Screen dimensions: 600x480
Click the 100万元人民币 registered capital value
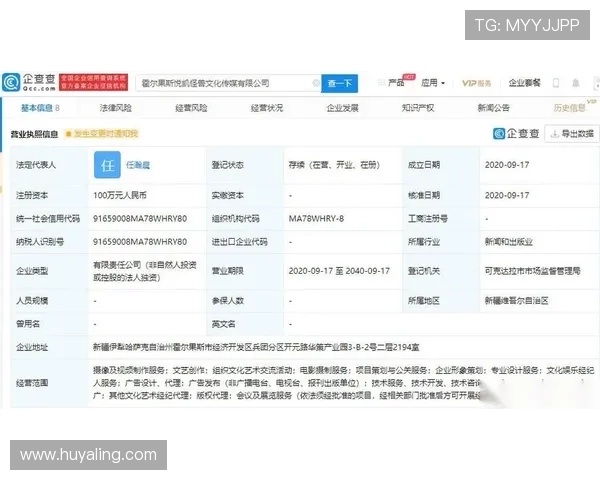coord(120,195)
